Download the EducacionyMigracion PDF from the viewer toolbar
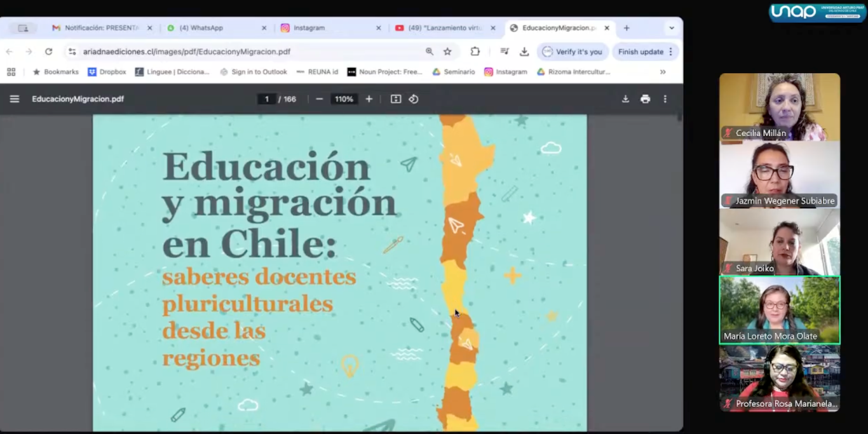Image resolution: width=868 pixels, height=434 pixels. point(625,99)
